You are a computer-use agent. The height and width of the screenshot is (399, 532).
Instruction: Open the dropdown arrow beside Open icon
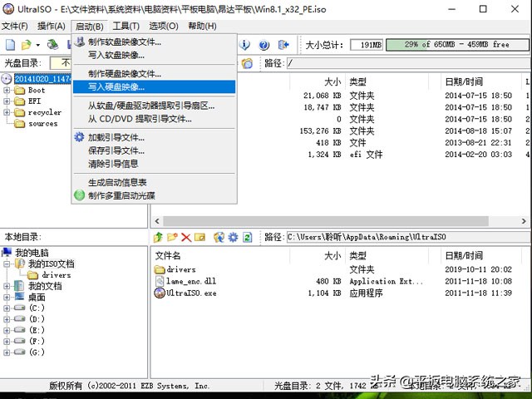[37, 45]
